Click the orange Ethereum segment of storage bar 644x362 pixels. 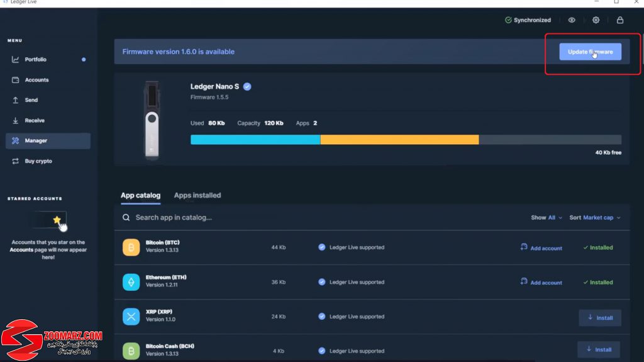[399, 140]
